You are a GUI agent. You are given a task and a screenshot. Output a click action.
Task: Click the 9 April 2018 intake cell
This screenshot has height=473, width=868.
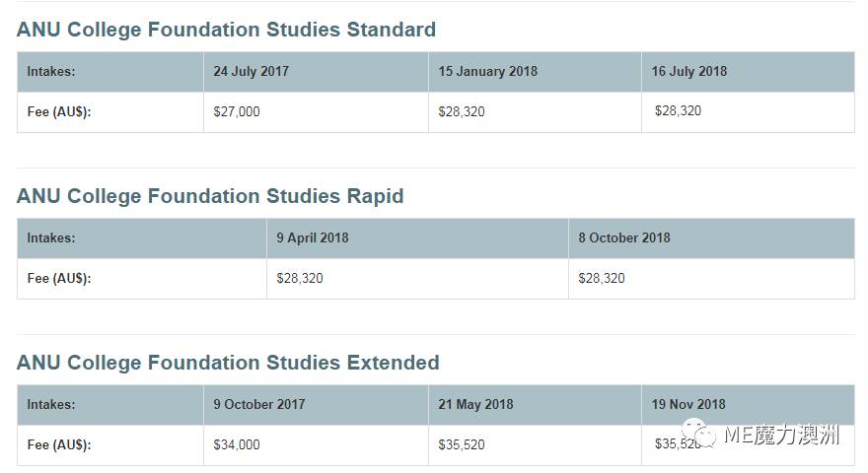pyautogui.click(x=417, y=237)
